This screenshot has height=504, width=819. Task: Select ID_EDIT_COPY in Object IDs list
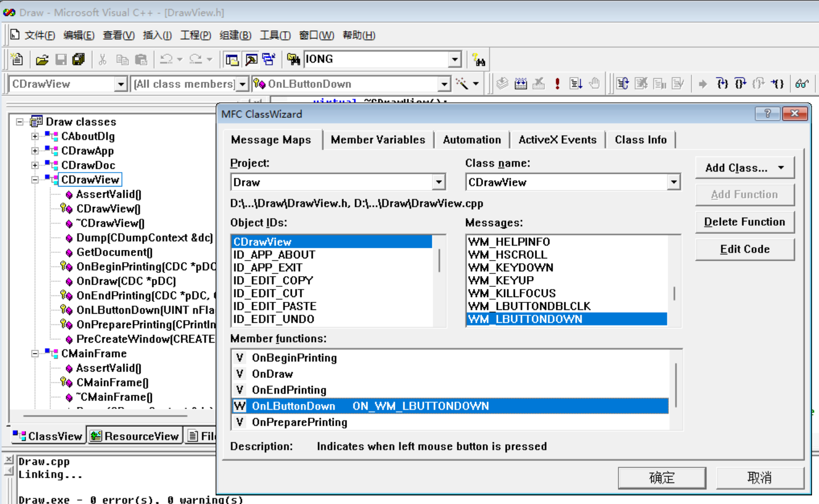pyautogui.click(x=331, y=280)
